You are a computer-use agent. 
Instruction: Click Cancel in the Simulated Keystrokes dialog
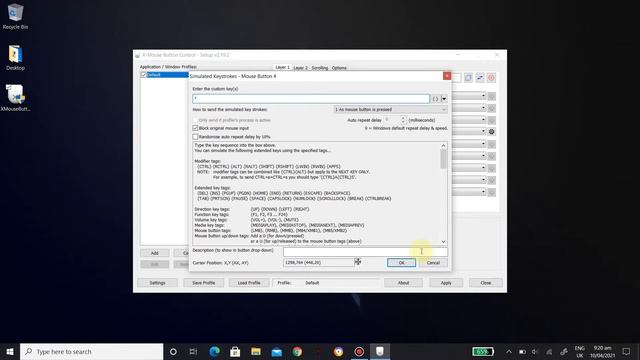[x=433, y=263]
